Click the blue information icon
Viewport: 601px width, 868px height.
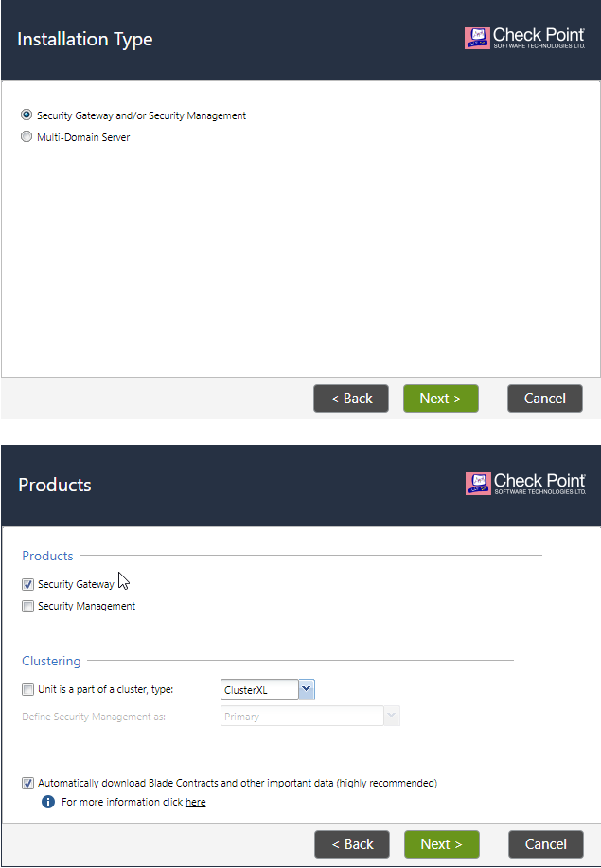coord(48,802)
